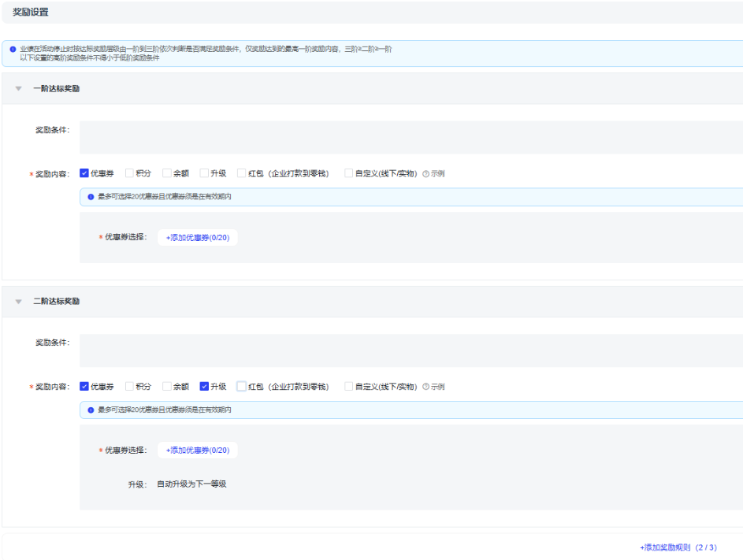
Task: Enable 余额 reward in 一阶达标奖励
Action: 167,173
